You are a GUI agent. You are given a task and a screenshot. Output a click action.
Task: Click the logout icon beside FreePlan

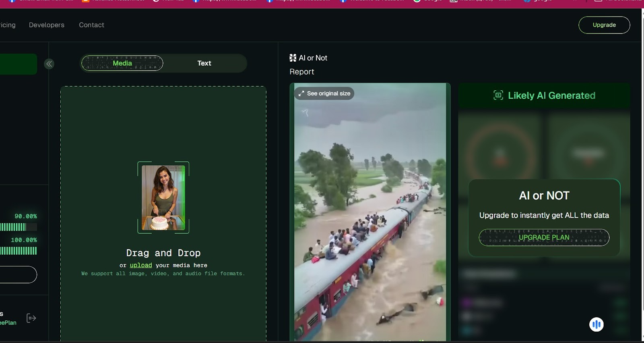(x=31, y=318)
